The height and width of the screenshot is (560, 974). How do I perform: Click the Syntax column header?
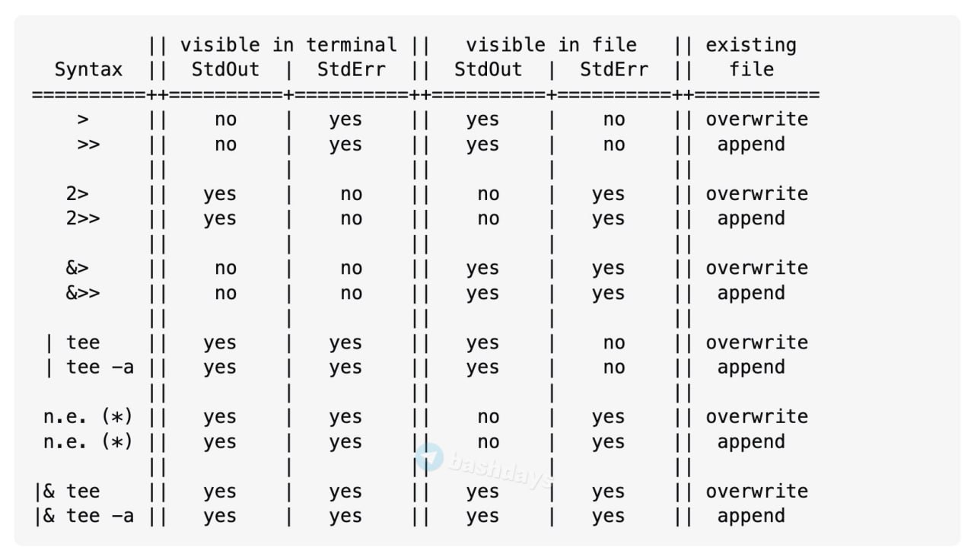[x=88, y=70]
